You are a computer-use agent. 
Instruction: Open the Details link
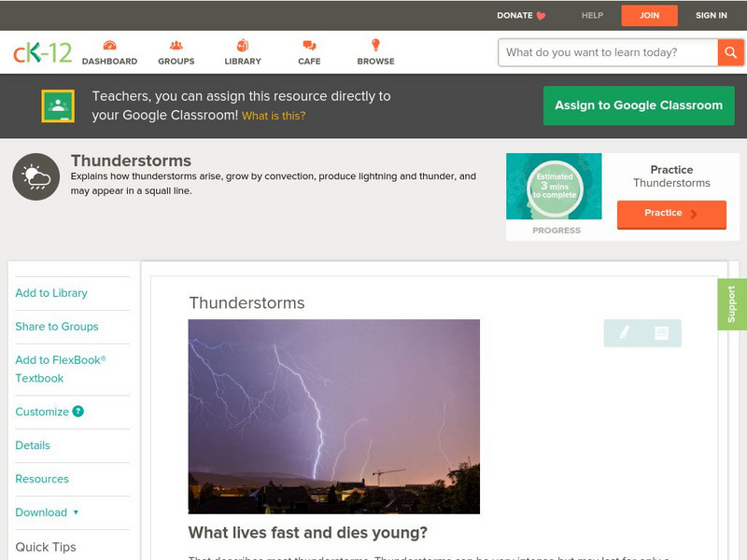point(33,445)
